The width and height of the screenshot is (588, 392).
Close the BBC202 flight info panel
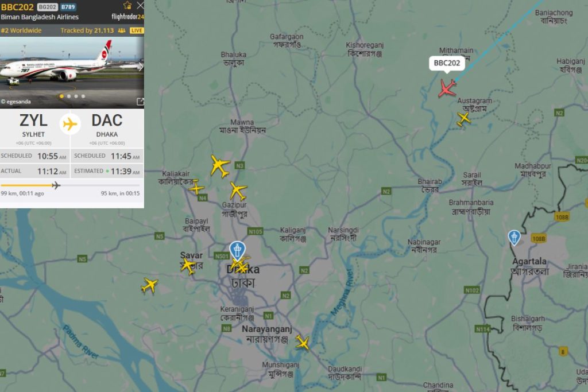point(140,5)
